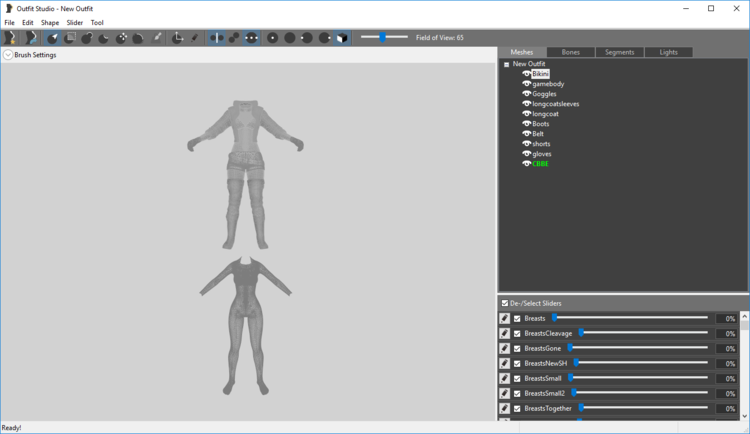750x434 pixels.
Task: Click edit pencil for BreastsSmall2 slider
Action: 505,393
